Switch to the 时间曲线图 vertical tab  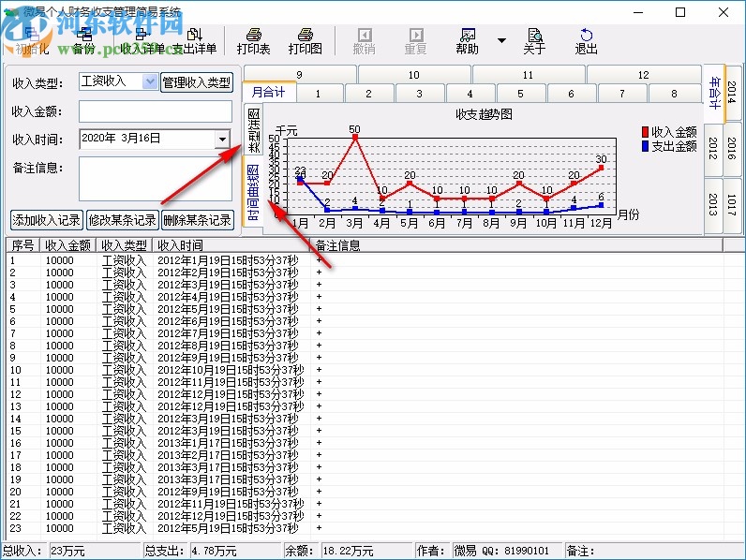(x=254, y=192)
